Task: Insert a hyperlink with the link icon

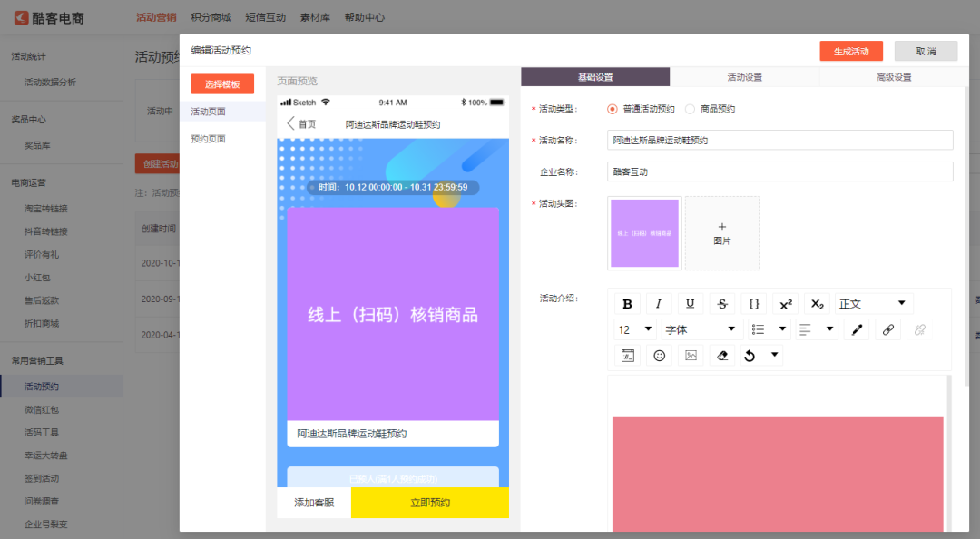Action: click(x=888, y=329)
